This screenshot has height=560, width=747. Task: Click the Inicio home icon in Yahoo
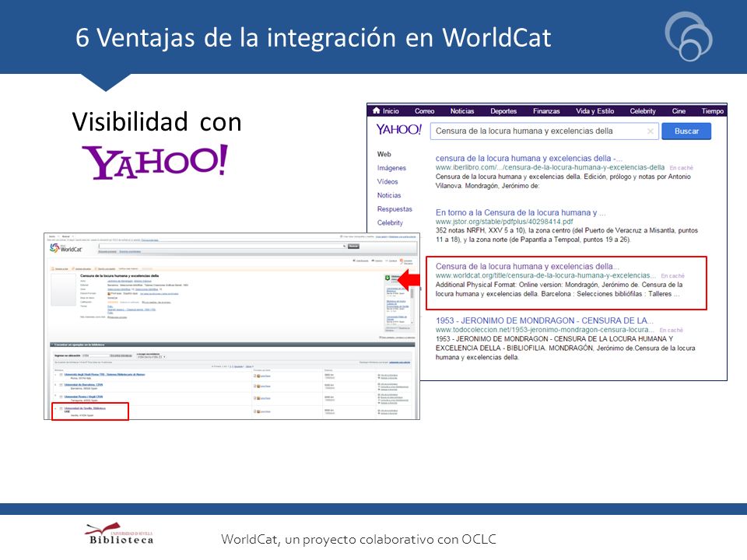click(x=377, y=110)
